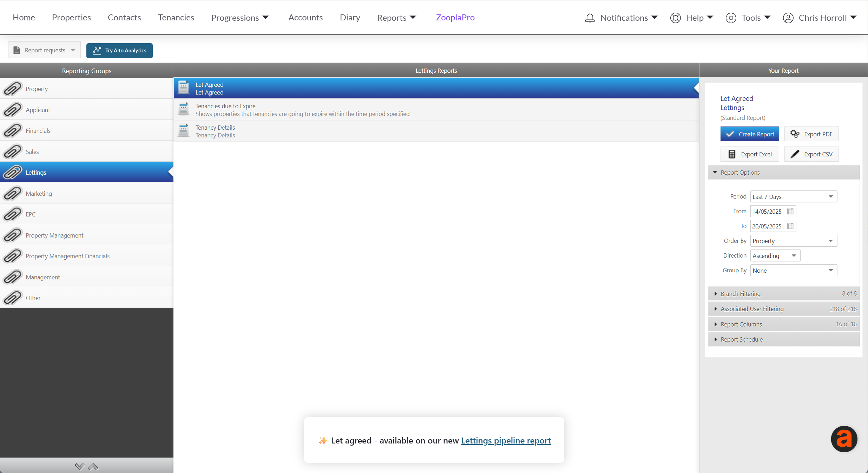Open the Diary page
This screenshot has width=868, height=473.
point(350,17)
